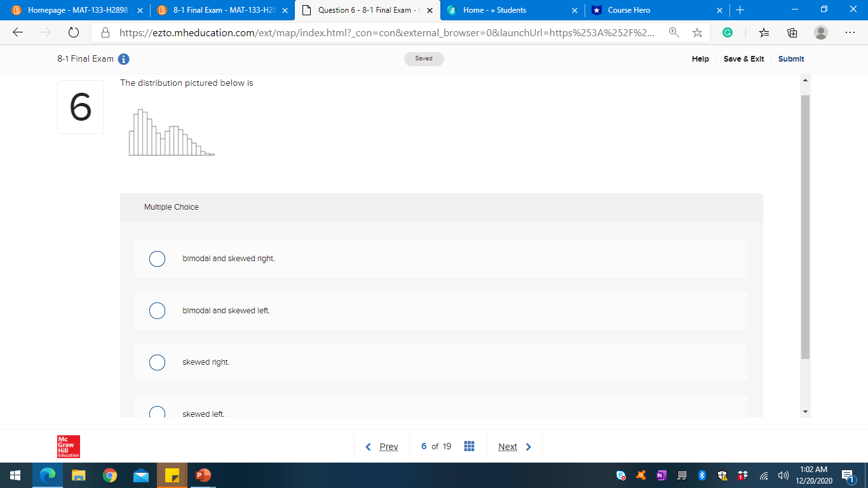The image size is (868, 488).
Task: Select the bimodal and skewed right option
Action: click(157, 259)
